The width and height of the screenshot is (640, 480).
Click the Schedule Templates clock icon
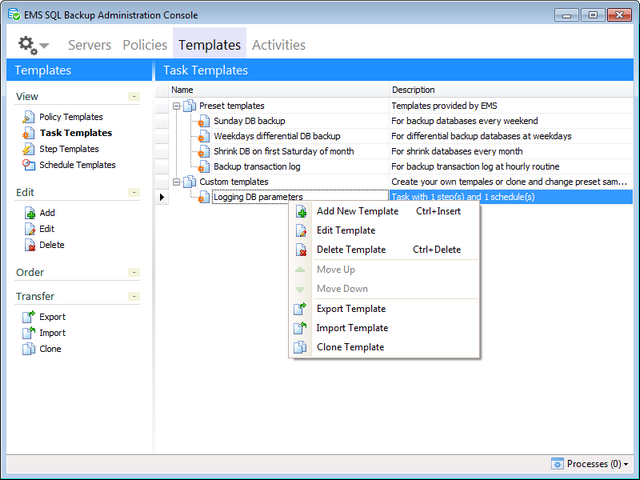(x=28, y=165)
